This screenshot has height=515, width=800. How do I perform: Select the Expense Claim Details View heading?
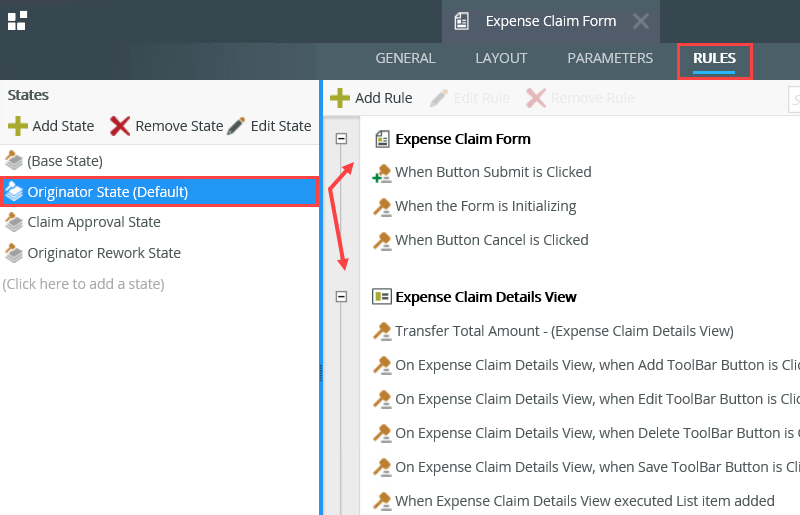coord(486,297)
